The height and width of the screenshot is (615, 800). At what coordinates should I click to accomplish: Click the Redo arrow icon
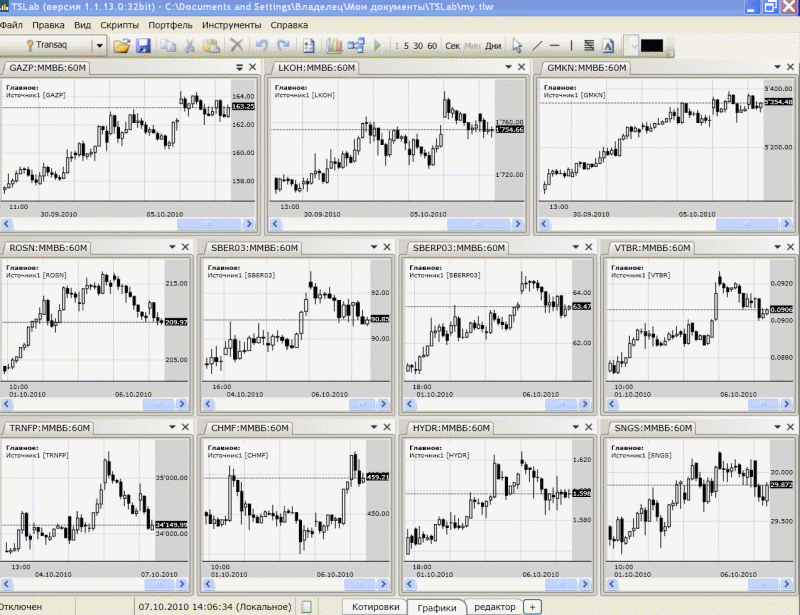[283, 46]
